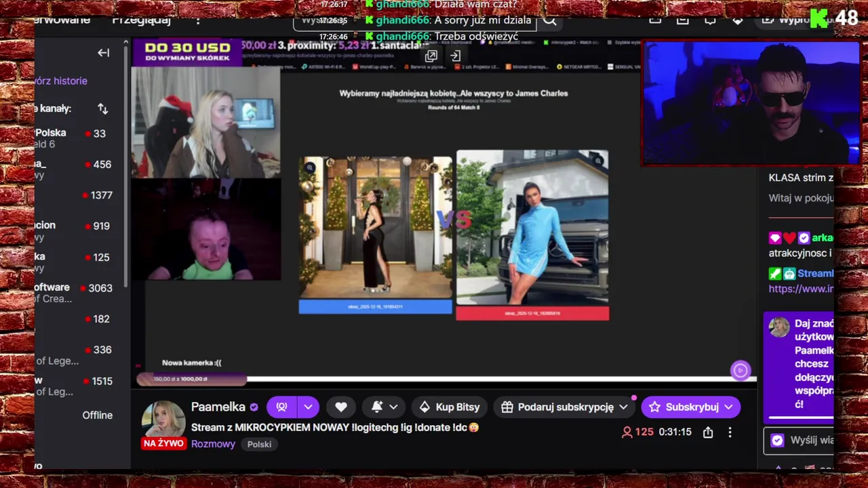Click the purple circular player overlay icon

click(x=740, y=370)
